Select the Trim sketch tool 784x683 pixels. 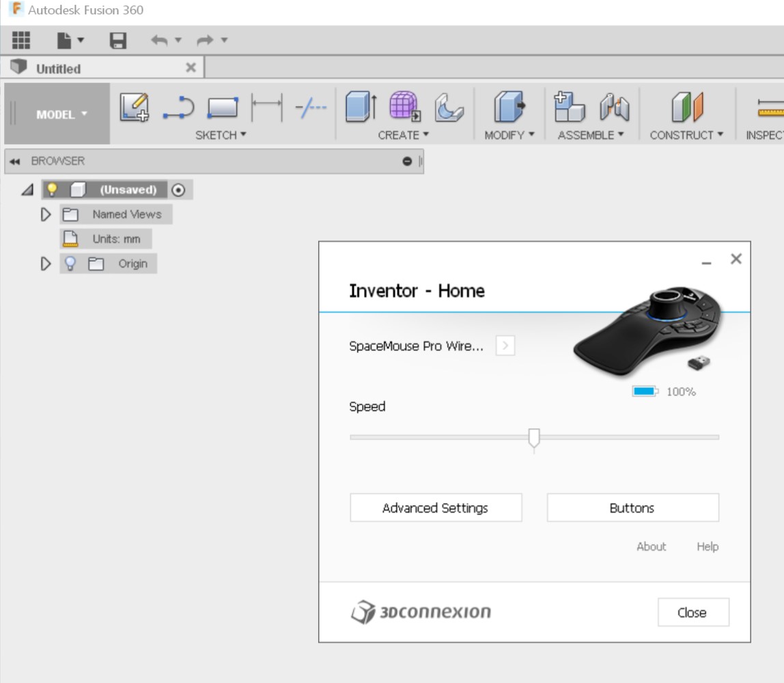click(x=311, y=107)
